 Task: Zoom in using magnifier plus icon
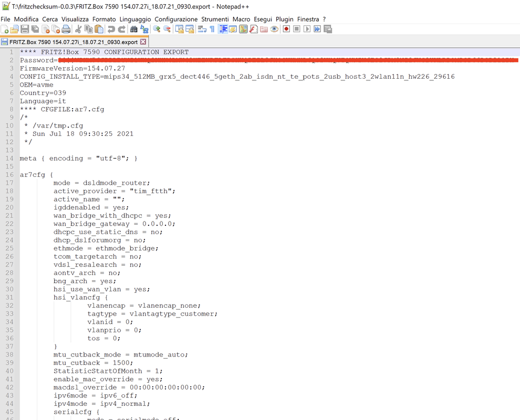point(157,29)
